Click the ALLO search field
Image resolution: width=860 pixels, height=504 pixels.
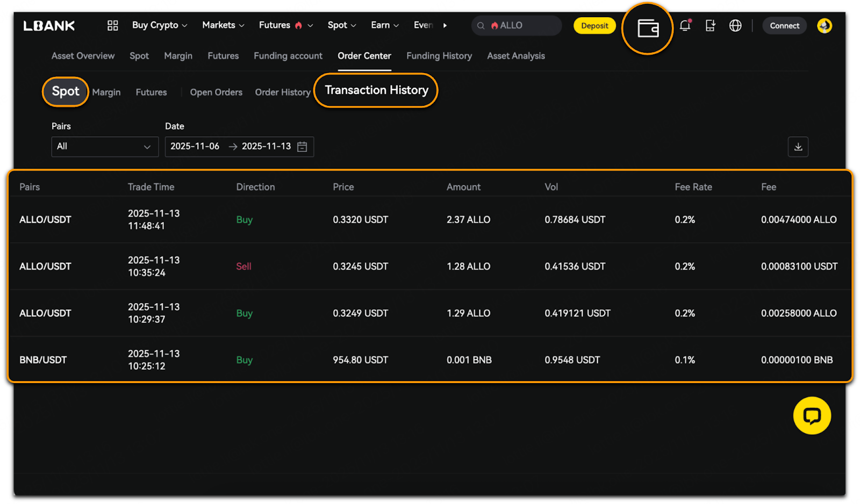516,25
